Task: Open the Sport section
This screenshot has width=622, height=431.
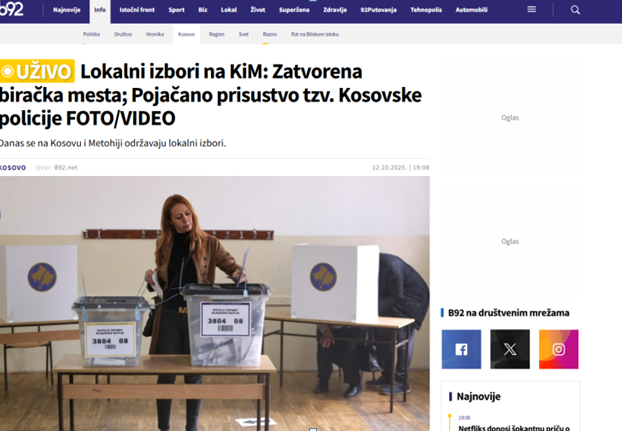Action: 177,10
